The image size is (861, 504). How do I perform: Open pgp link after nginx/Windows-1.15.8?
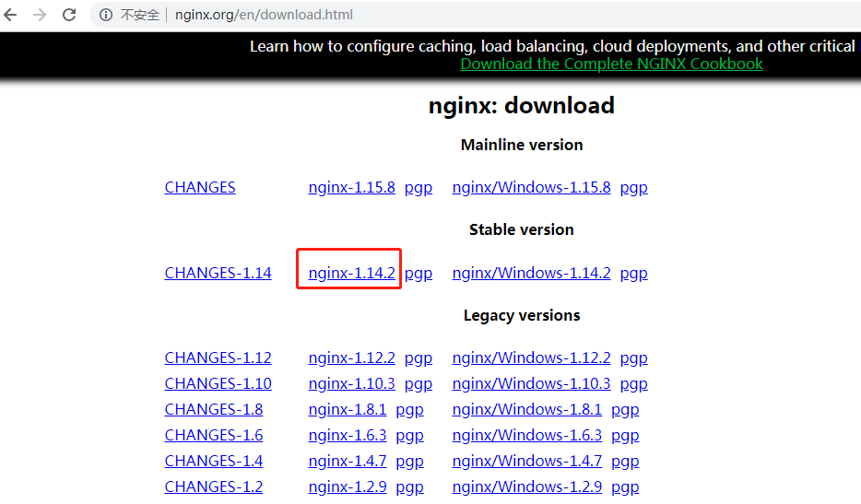633,188
